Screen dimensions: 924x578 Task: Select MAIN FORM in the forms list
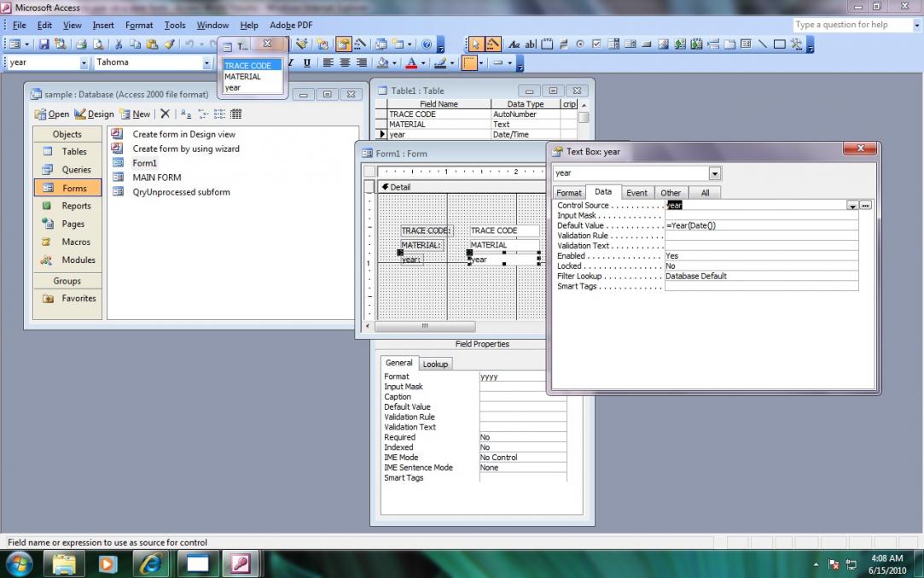coord(157,178)
